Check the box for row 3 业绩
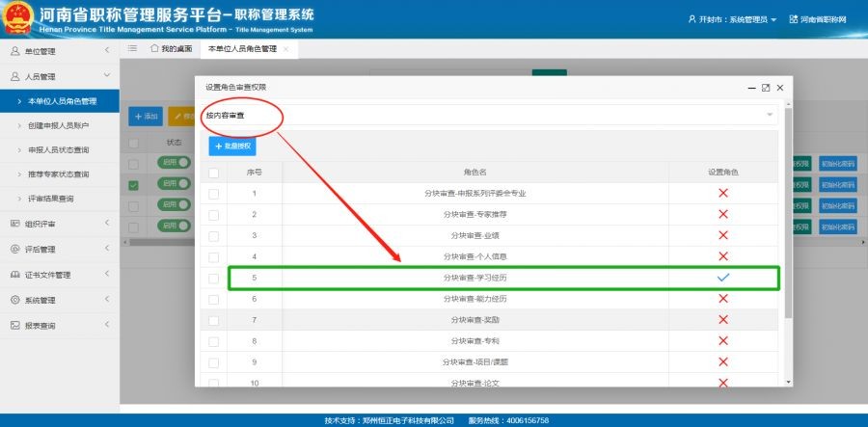 pyautogui.click(x=214, y=235)
